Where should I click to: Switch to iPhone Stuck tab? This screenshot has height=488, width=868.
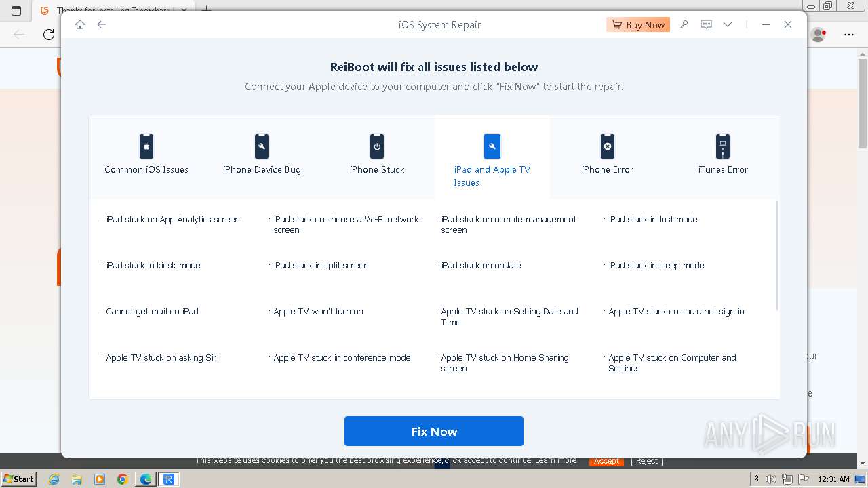point(377,157)
